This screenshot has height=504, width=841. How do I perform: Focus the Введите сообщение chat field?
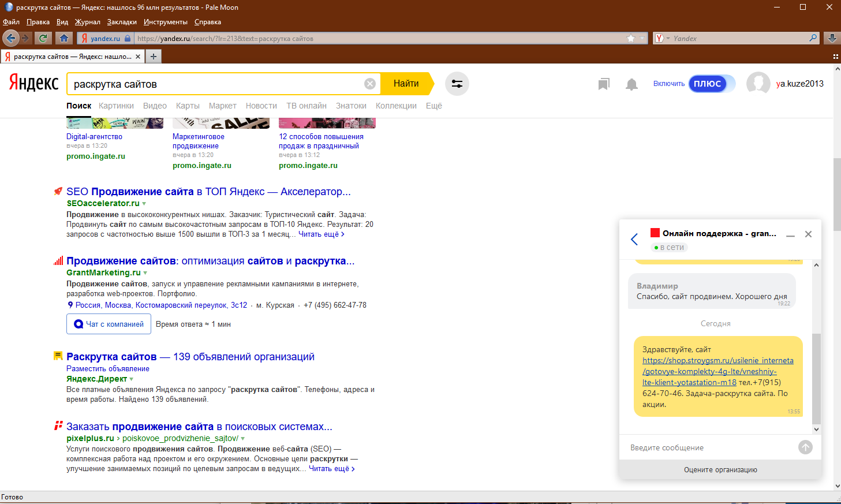pyautogui.click(x=710, y=447)
